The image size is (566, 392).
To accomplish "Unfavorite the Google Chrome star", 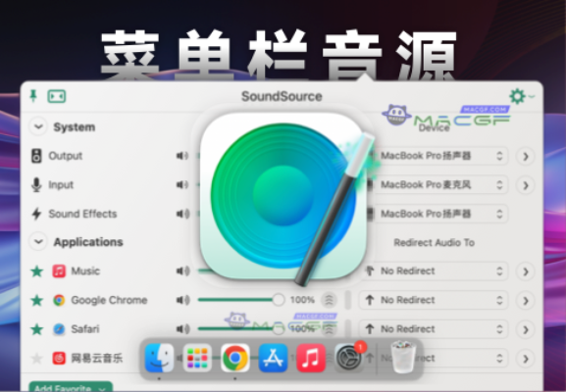I will [37, 300].
